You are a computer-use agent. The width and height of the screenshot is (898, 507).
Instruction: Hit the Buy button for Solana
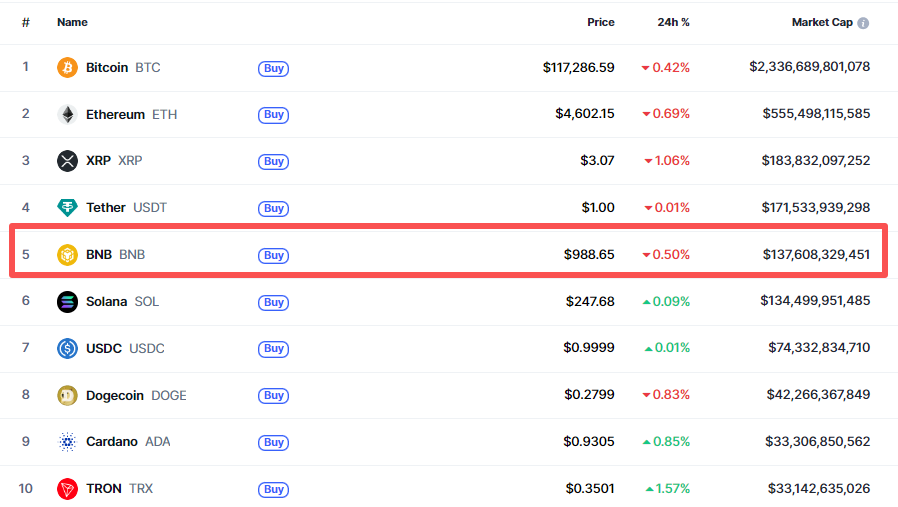tap(274, 302)
